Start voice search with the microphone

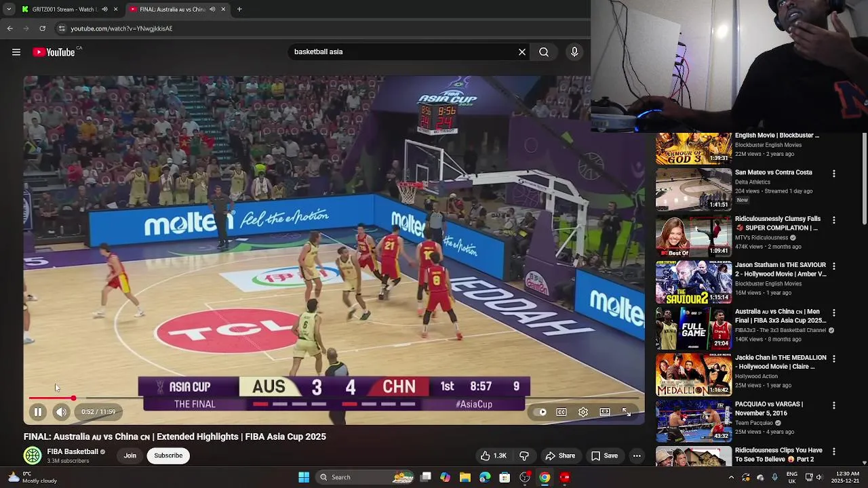pos(574,52)
